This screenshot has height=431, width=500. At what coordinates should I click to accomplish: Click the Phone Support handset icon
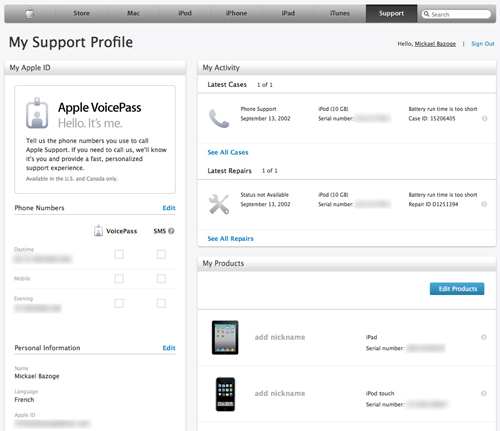pyautogui.click(x=219, y=118)
